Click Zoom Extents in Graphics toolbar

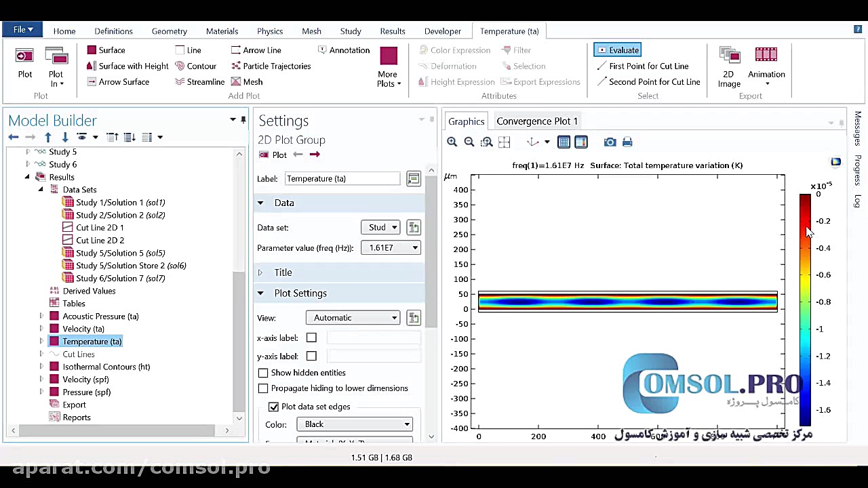pos(504,142)
